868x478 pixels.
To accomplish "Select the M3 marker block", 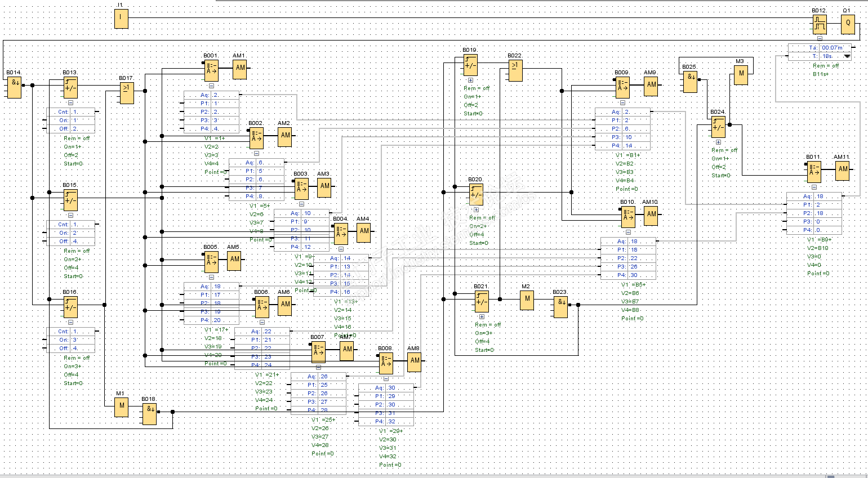I will (x=741, y=74).
